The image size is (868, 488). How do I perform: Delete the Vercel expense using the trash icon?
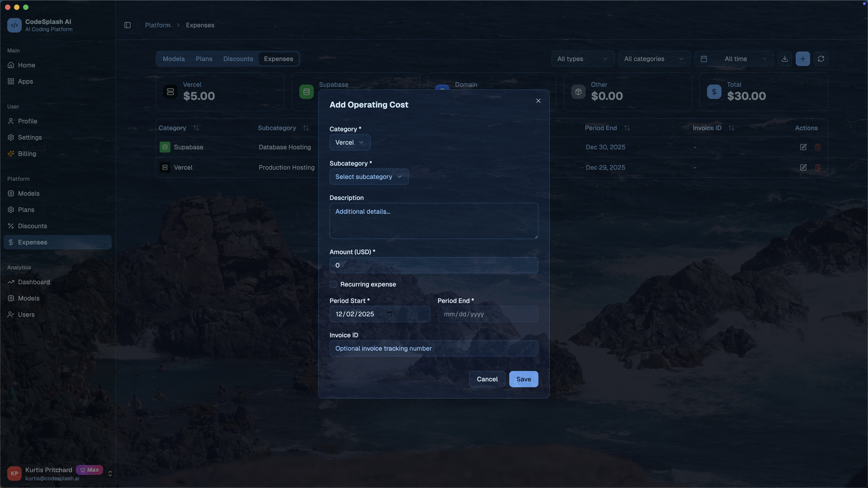click(x=818, y=167)
